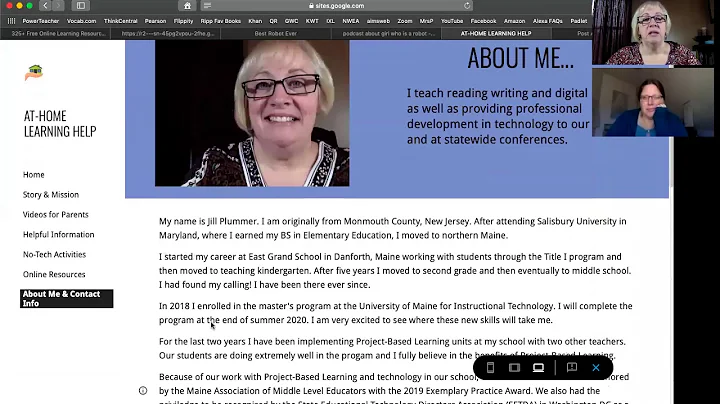Viewport: 720px width, 404px height.
Task: Click the top video participant thumbnail
Action: (x=653, y=33)
